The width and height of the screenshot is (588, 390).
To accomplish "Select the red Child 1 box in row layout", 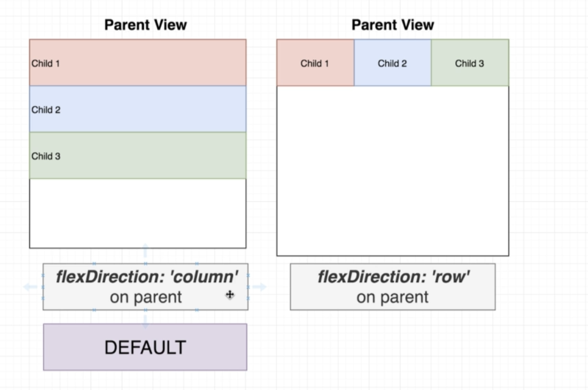I will click(315, 63).
